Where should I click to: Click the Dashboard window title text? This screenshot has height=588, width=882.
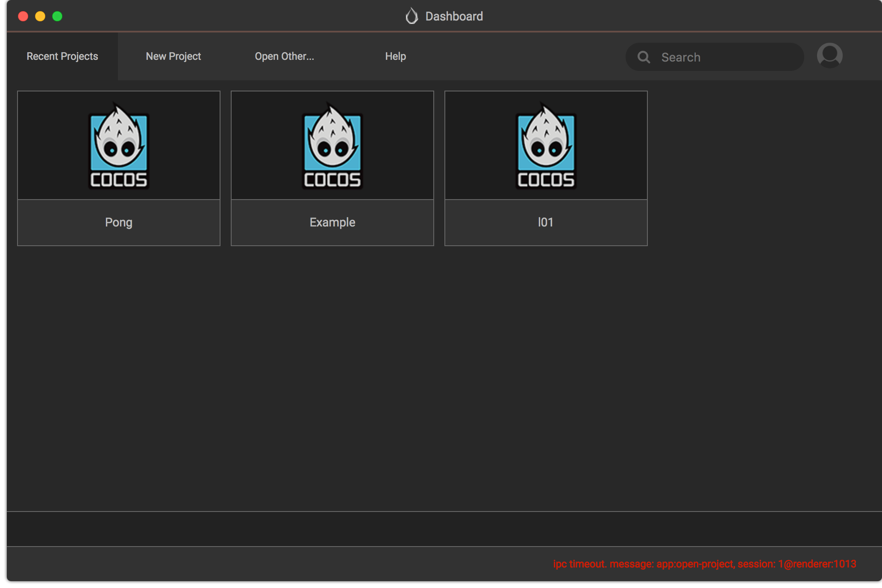point(454,16)
